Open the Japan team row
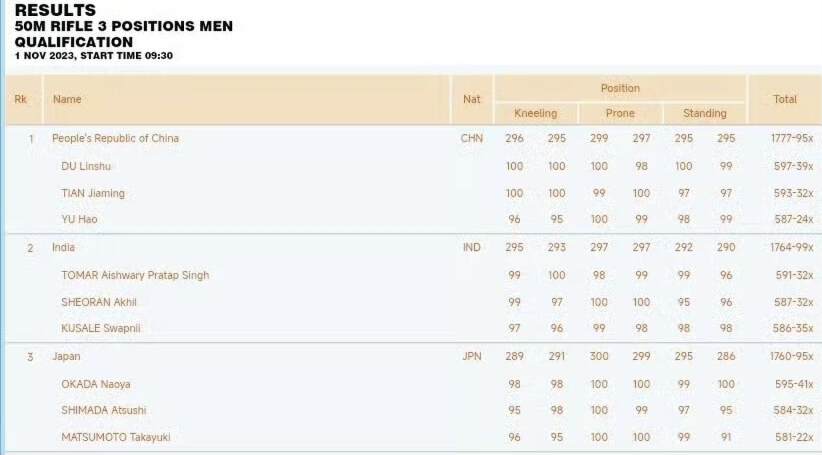This screenshot has width=822, height=455. pos(66,356)
